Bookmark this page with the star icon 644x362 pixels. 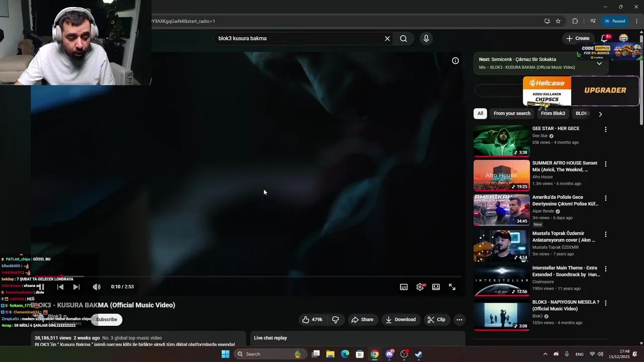[558, 21]
